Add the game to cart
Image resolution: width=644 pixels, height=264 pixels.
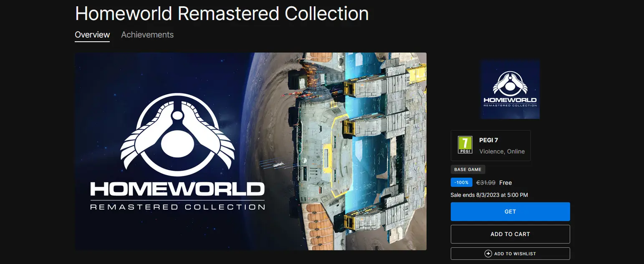pyautogui.click(x=510, y=234)
